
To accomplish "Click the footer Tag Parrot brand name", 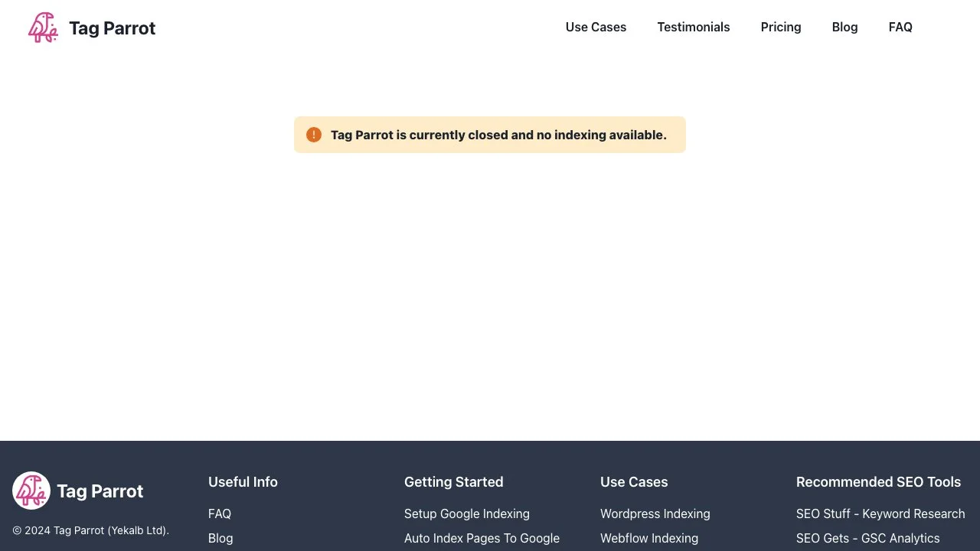I will tap(100, 491).
